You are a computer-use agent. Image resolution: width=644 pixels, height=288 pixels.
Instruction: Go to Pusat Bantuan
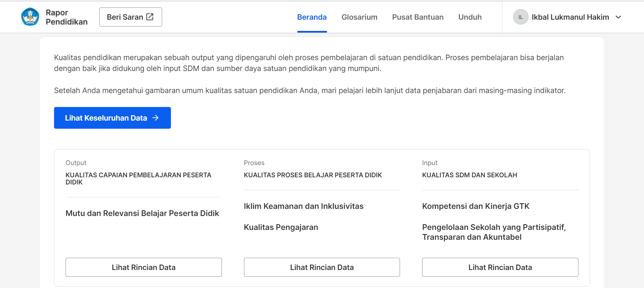pyautogui.click(x=418, y=17)
